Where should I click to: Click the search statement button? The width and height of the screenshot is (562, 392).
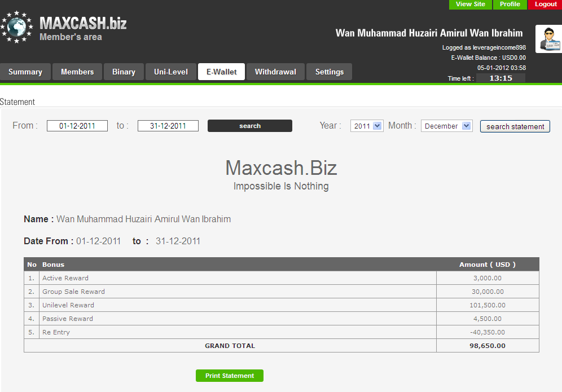pyautogui.click(x=515, y=126)
